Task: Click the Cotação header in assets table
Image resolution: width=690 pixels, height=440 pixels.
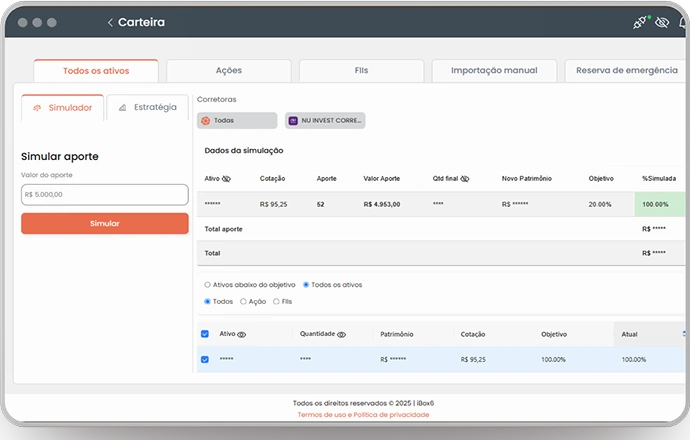Action: click(473, 334)
